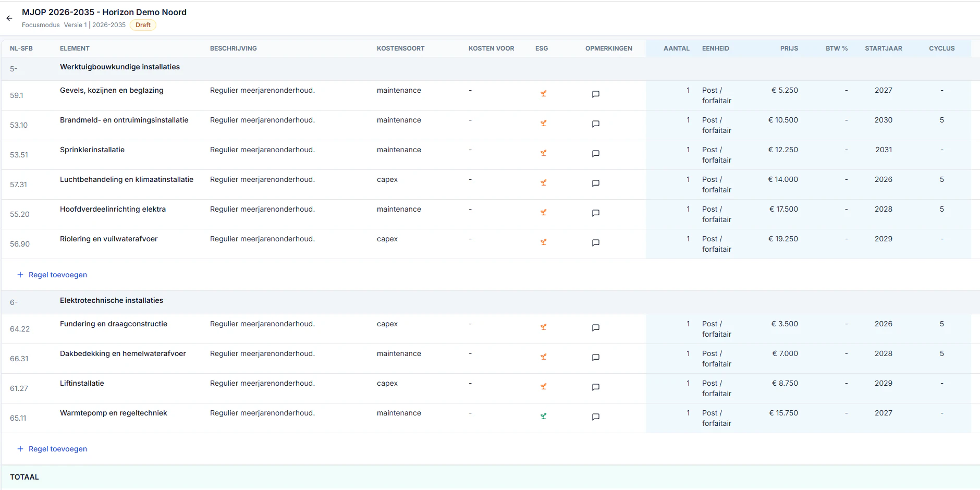The height and width of the screenshot is (490, 980).
Task: Add a row under Werktuigbouwkundige installaties
Action: 52,275
